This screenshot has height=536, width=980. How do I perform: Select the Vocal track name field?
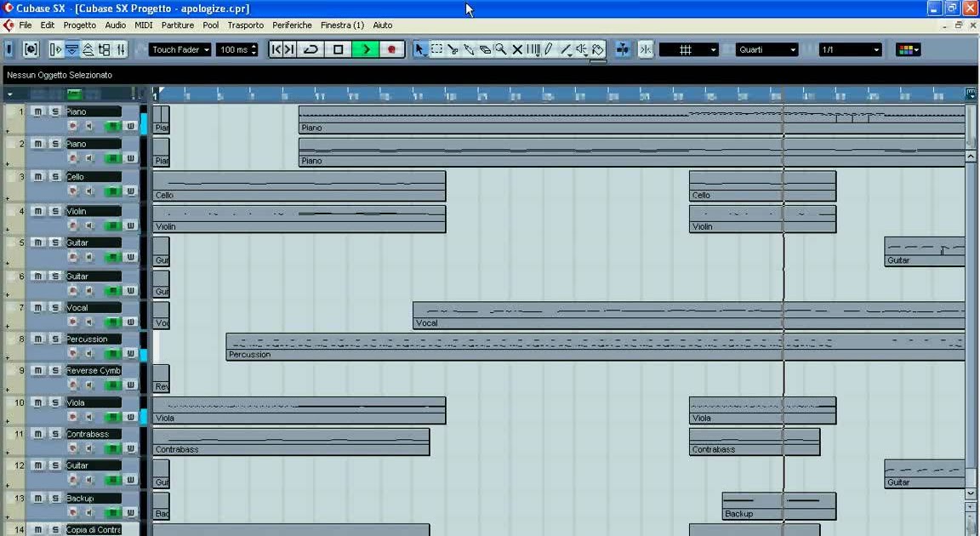(94, 307)
